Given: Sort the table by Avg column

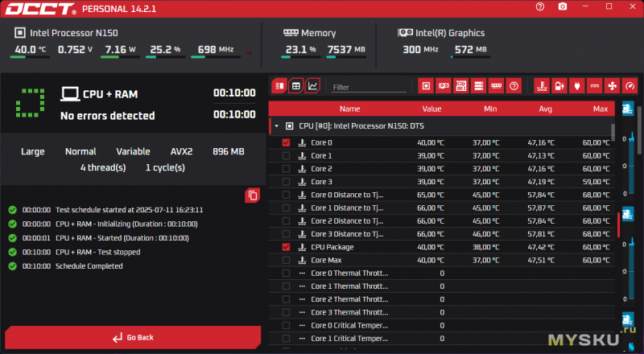Looking at the screenshot, I should [546, 109].
